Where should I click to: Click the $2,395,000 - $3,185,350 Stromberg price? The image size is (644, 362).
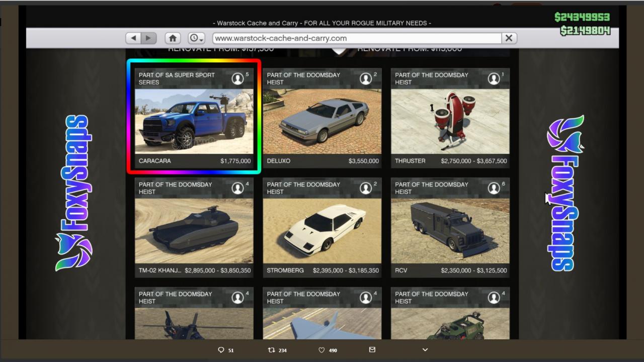(346, 270)
